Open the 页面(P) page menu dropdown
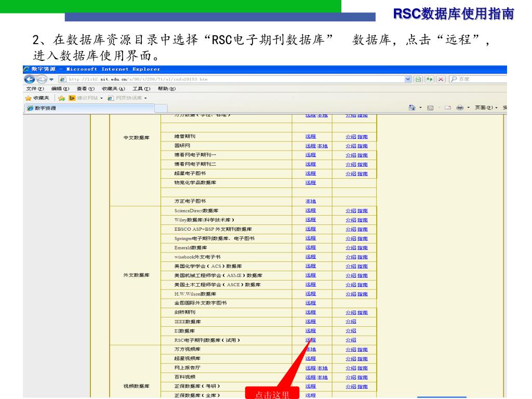 486,108
